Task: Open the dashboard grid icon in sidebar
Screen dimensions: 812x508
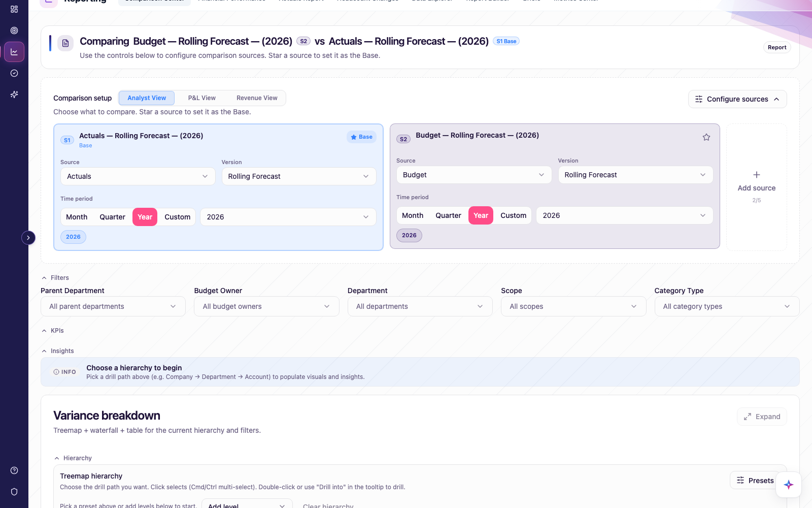Action: point(14,9)
